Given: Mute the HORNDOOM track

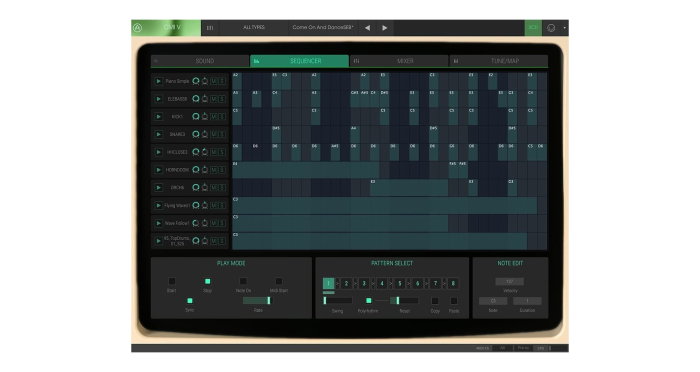Looking at the screenshot, I should pos(214,170).
